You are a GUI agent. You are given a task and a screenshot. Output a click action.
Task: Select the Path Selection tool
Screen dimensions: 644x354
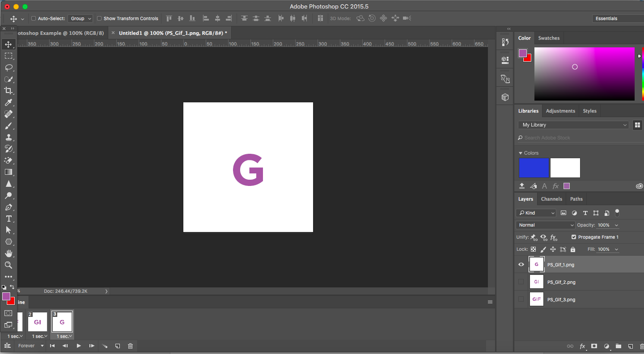(x=8, y=230)
